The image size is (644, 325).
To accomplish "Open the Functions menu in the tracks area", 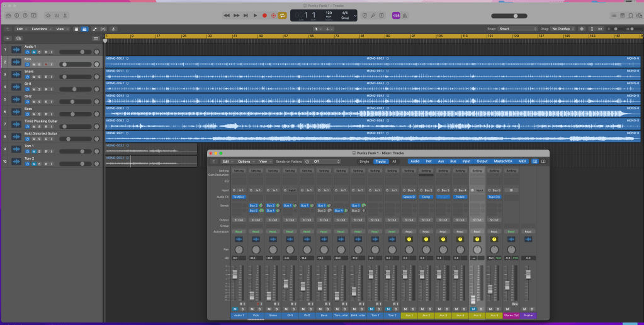I will [x=40, y=29].
